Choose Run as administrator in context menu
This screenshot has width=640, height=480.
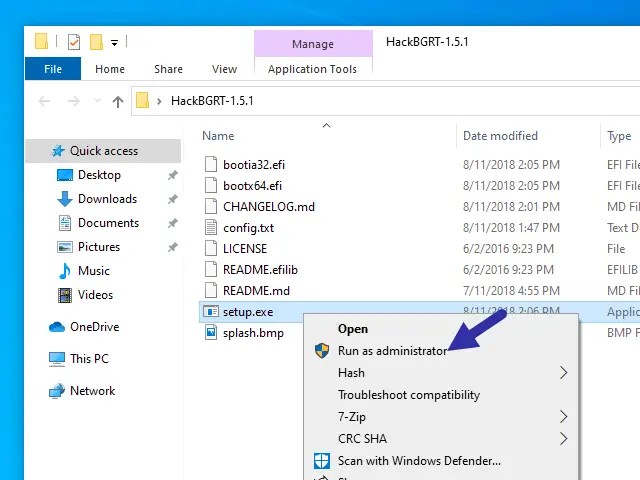393,351
